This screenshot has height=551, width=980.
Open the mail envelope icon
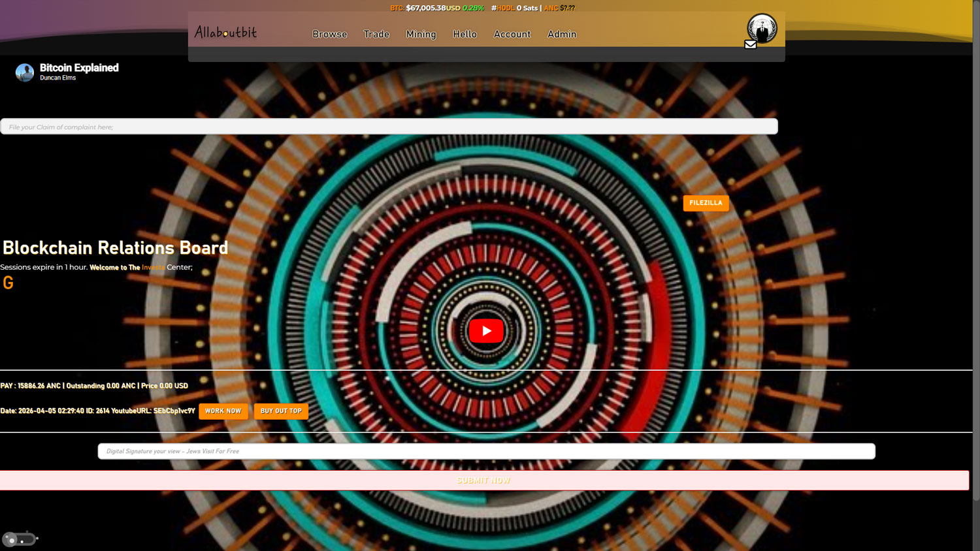(x=751, y=44)
